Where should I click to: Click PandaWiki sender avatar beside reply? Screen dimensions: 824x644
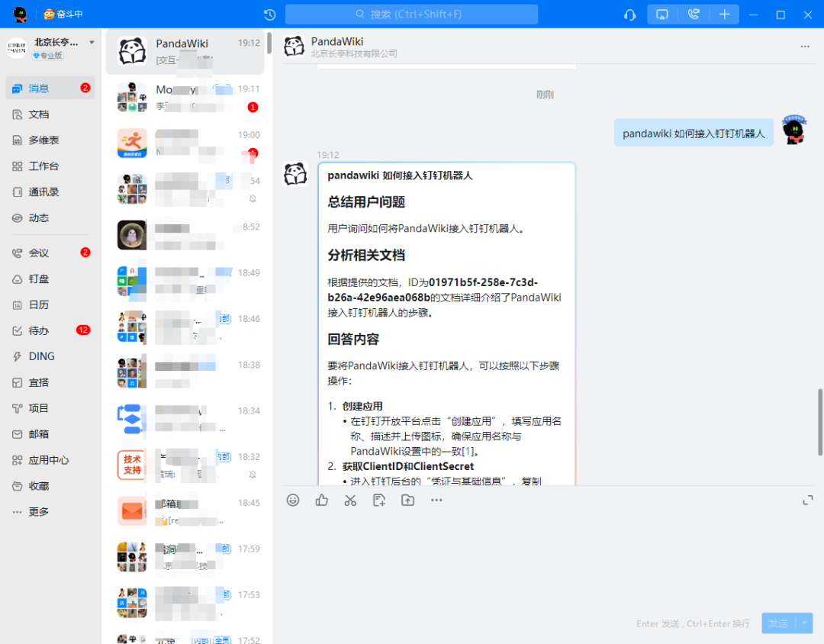click(295, 174)
